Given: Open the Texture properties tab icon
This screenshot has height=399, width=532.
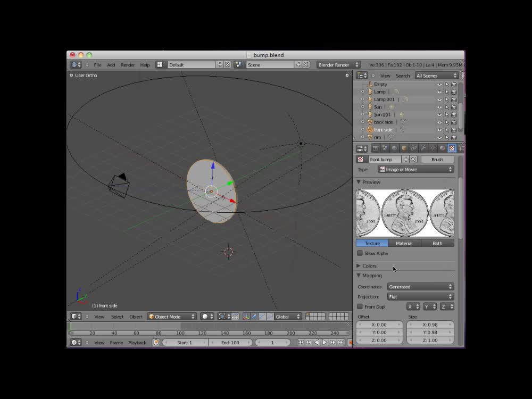Looking at the screenshot, I should click(x=452, y=148).
